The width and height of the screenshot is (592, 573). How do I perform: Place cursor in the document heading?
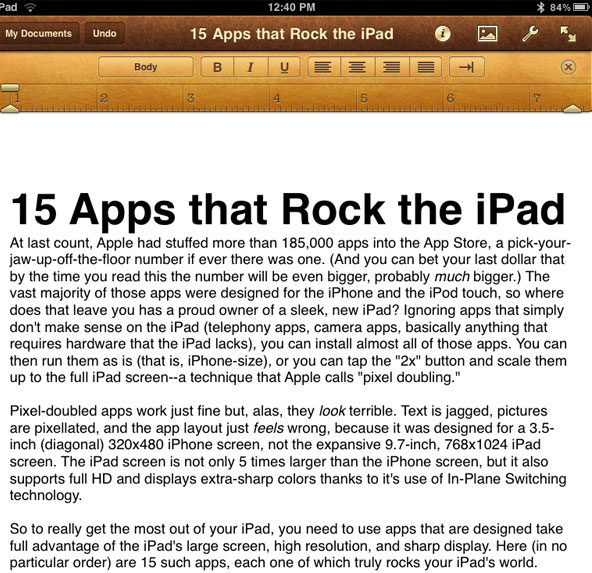[288, 210]
